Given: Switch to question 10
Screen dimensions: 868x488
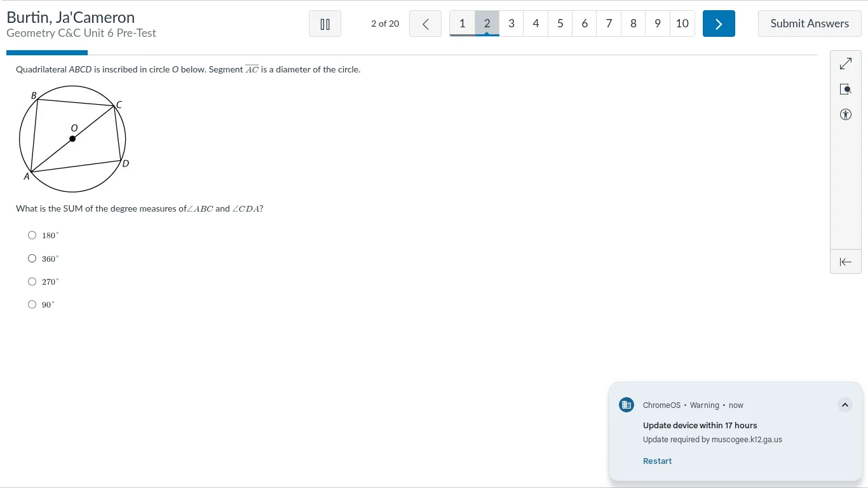Looking at the screenshot, I should 682,24.
